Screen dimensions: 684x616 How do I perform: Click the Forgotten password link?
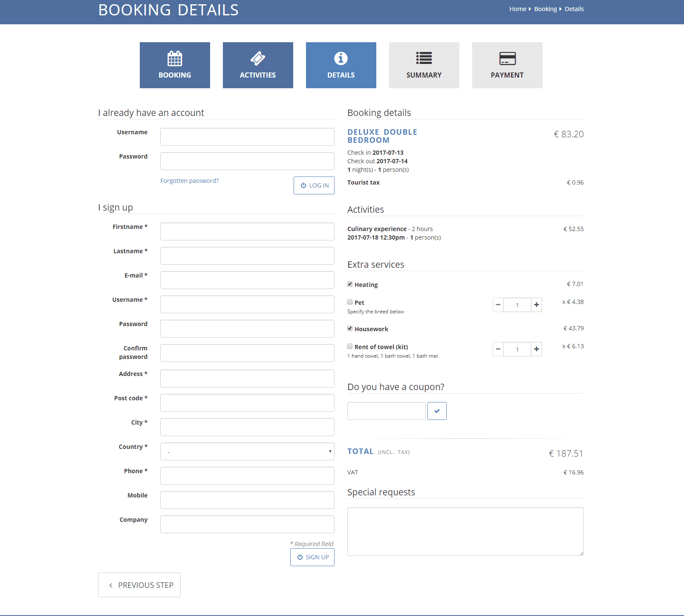pyautogui.click(x=189, y=180)
